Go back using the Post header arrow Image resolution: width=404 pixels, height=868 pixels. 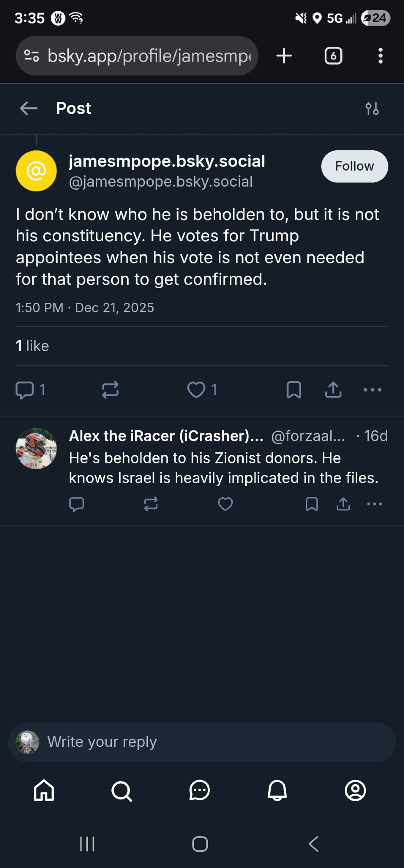(x=29, y=108)
